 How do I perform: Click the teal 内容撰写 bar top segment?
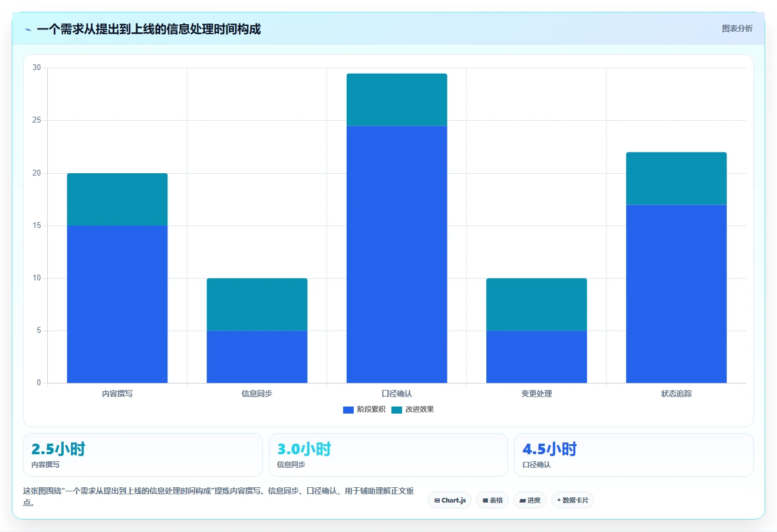tap(117, 199)
